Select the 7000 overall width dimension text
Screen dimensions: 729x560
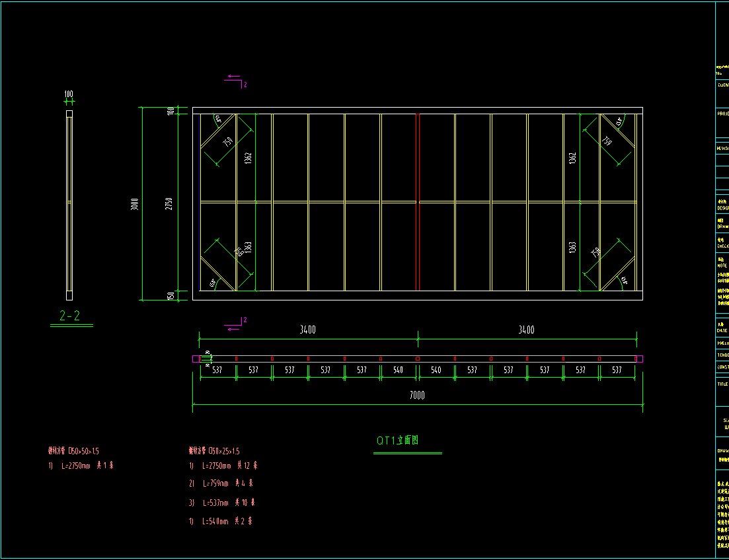pyautogui.click(x=417, y=396)
